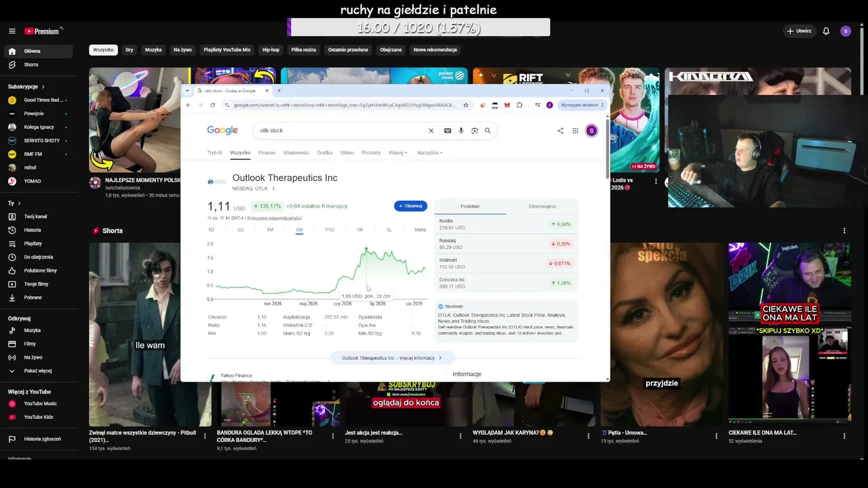This screenshot has height=488, width=868.
Task: Open Do obejrzenia watch-later list
Action: pyautogui.click(x=39, y=258)
